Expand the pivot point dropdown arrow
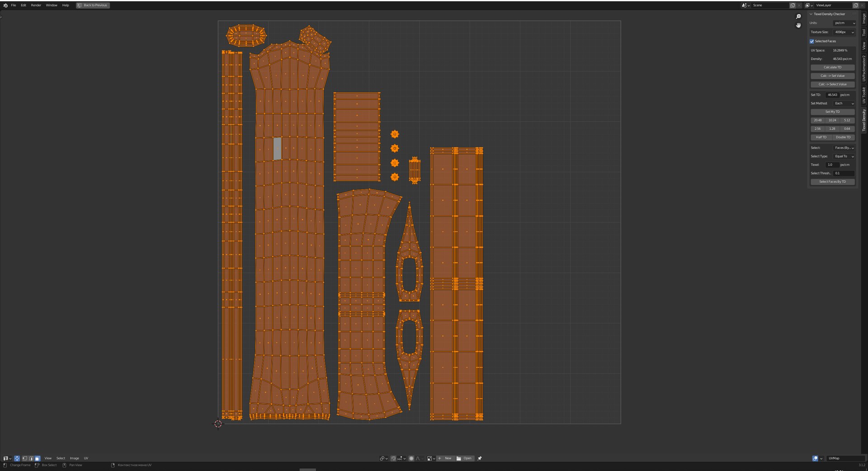The height and width of the screenshot is (471, 868). pos(387,458)
